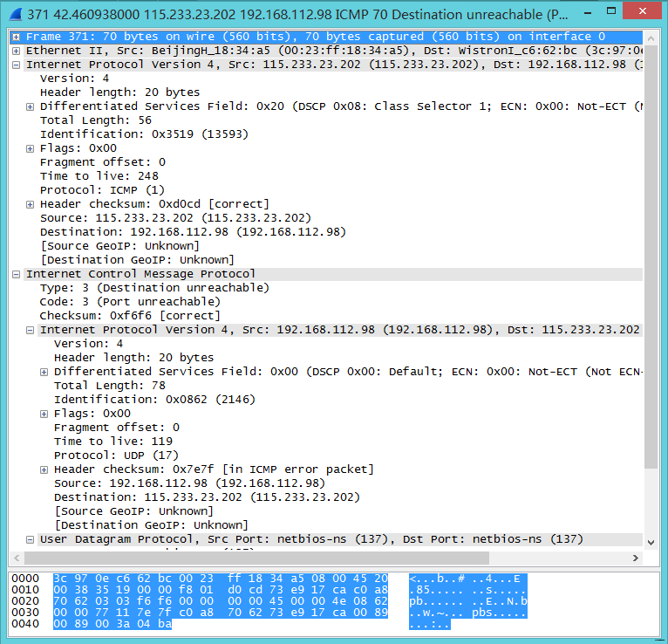This screenshot has height=644, width=668.
Task: Expand Differentiated Services Field 0x00 node
Action: click(x=44, y=372)
